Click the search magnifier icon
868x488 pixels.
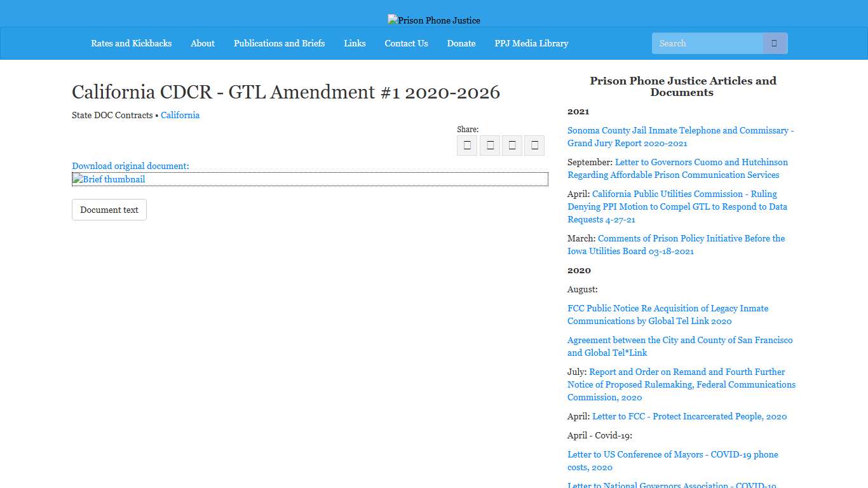(774, 43)
